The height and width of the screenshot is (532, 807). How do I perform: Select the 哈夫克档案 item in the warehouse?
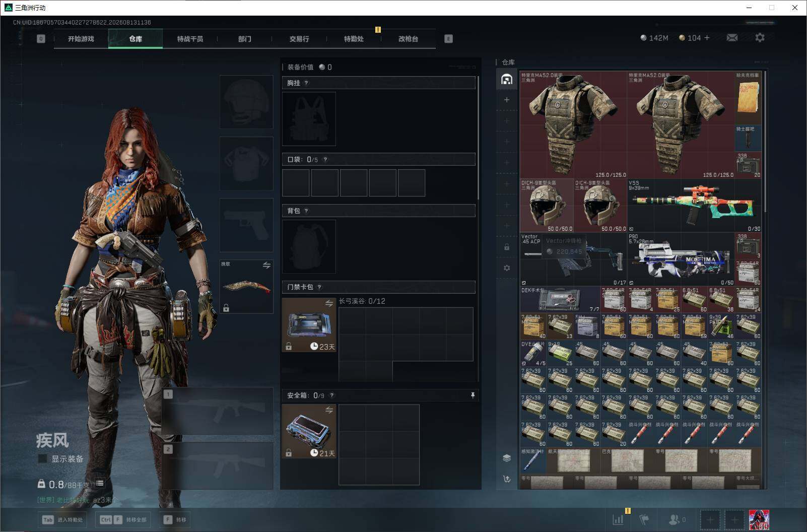click(748, 98)
